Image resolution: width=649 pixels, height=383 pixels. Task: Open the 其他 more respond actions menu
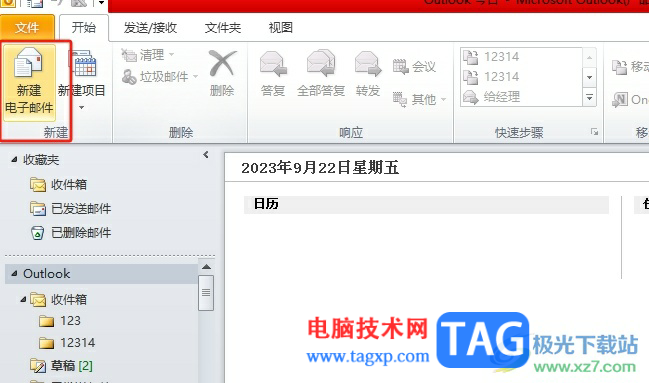pos(419,99)
